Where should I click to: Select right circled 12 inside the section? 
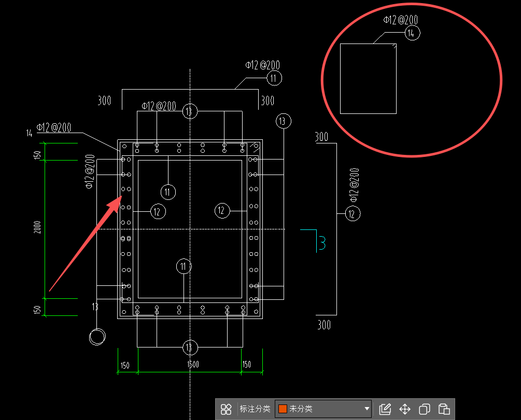tap(222, 210)
